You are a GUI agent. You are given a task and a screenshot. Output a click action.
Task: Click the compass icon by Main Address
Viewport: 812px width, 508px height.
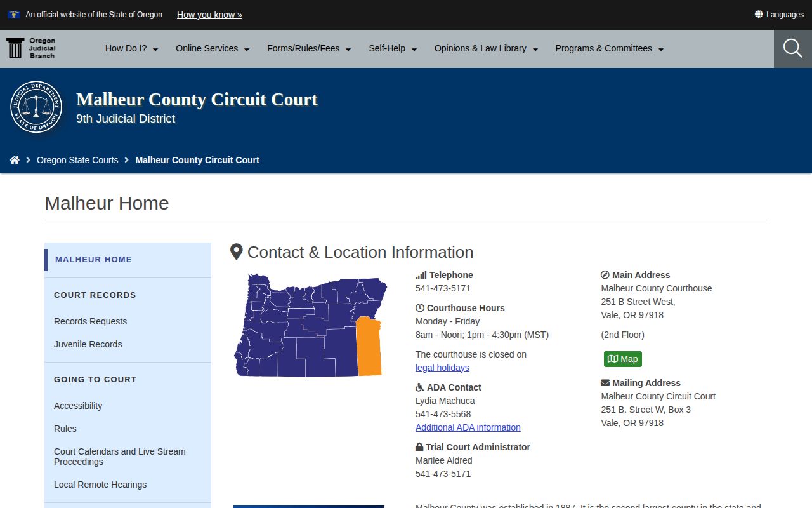pos(605,275)
